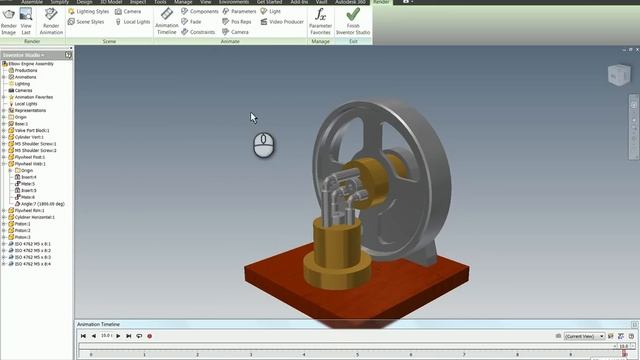Image resolution: width=640 pixels, height=360 pixels.
Task: Expand the Animations node
Action: click(4, 77)
